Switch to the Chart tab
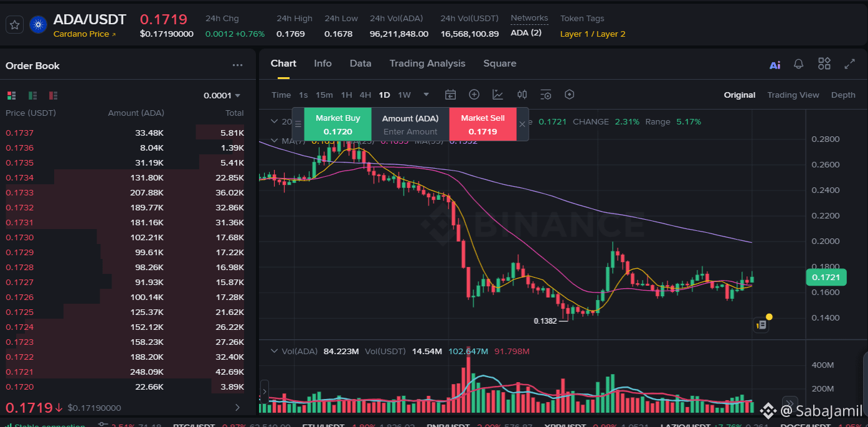Viewport: 868px width, 427px height. 283,63
